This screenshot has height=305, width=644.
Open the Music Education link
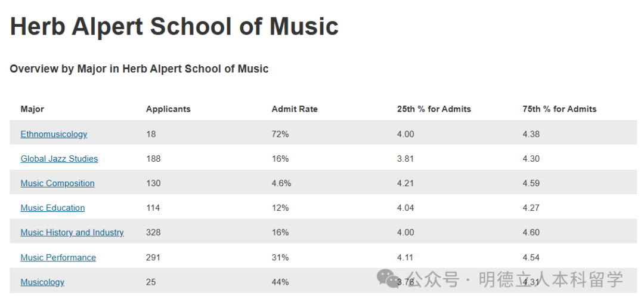(52, 208)
